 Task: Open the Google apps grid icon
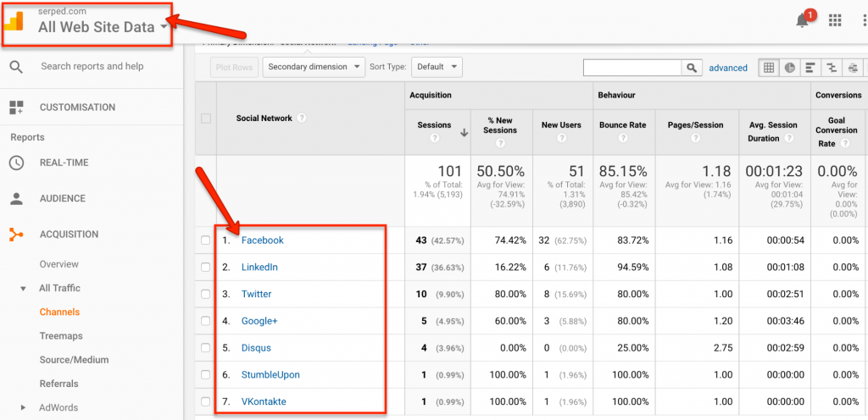pos(835,20)
